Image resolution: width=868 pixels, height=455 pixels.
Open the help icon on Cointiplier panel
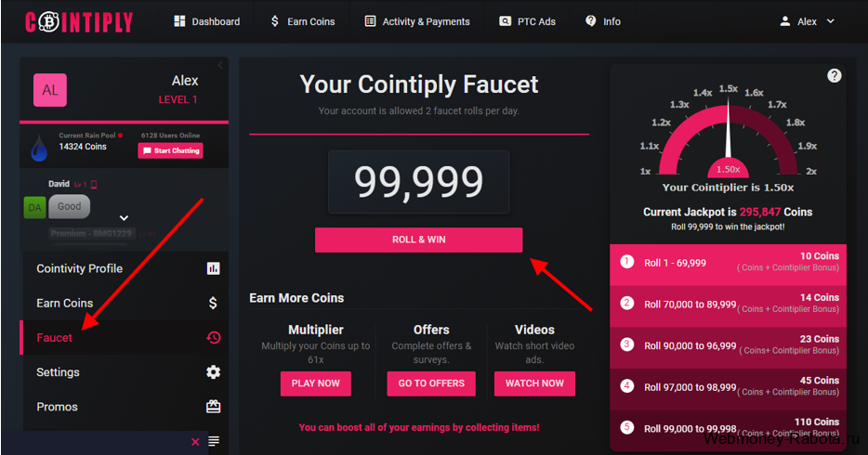834,76
